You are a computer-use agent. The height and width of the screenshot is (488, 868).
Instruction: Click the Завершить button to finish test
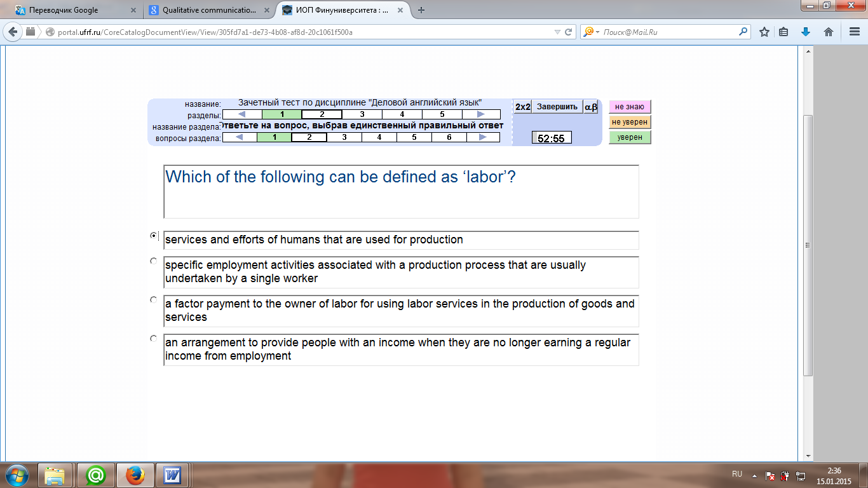(557, 107)
